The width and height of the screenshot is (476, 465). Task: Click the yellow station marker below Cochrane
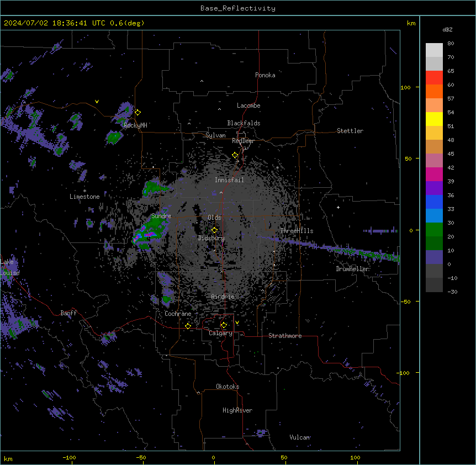pyautogui.click(x=188, y=326)
